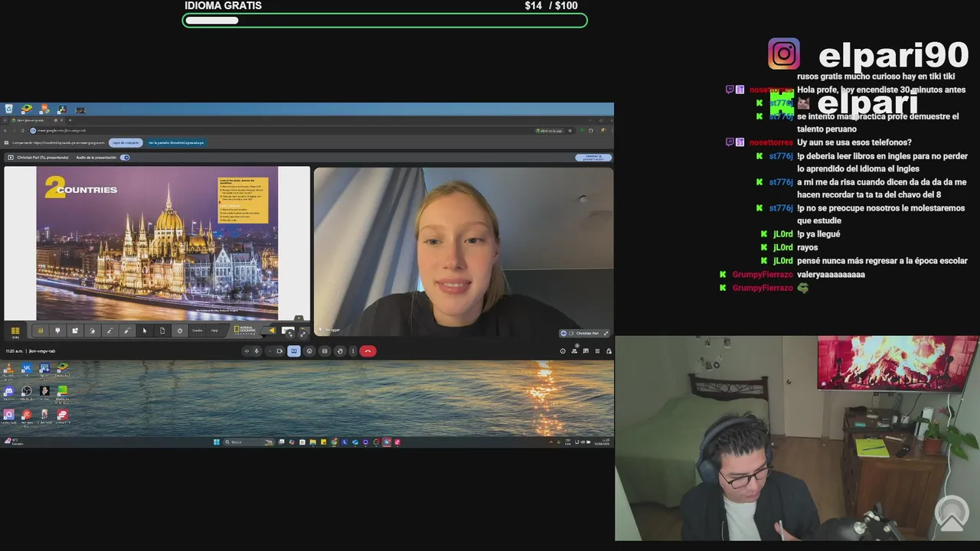Click chat message "rayos"
Viewport: 980px width, 551px height.
coord(807,247)
